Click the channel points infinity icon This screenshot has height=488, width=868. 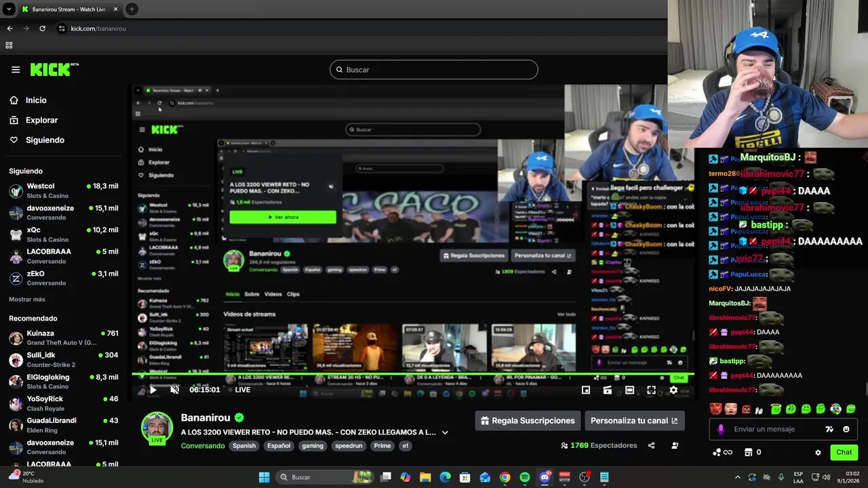click(x=723, y=452)
